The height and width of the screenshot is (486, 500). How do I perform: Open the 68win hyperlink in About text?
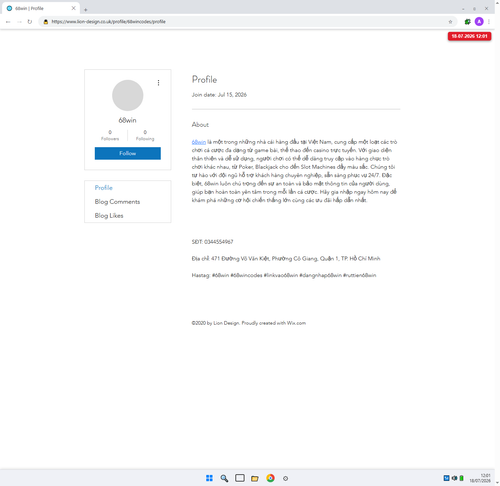199,142
